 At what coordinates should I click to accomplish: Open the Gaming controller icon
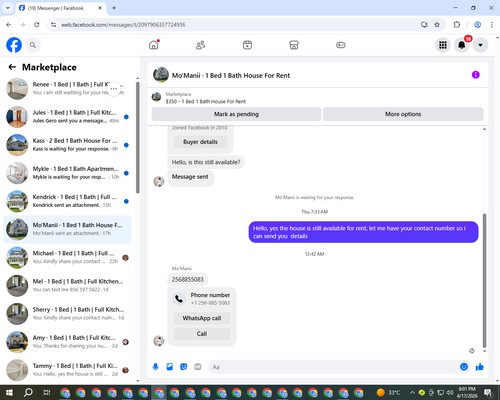click(341, 45)
